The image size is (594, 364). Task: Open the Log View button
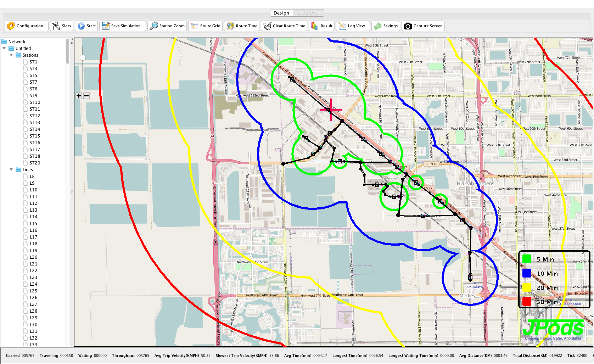click(x=353, y=26)
